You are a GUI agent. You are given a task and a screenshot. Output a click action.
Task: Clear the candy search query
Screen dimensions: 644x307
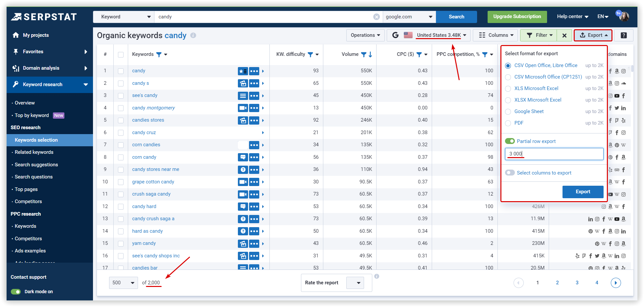(x=376, y=17)
